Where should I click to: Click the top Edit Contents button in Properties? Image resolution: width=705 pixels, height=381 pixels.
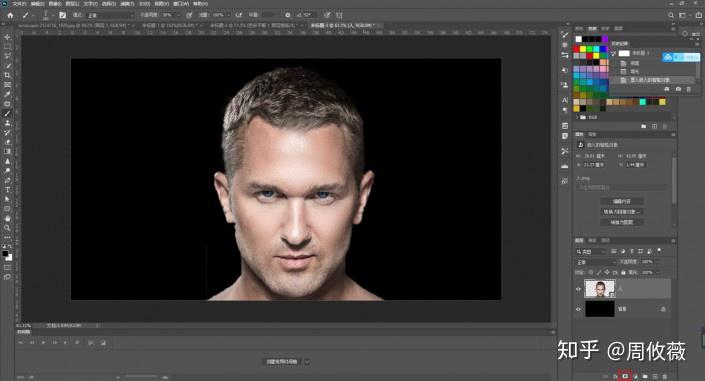[622, 202]
